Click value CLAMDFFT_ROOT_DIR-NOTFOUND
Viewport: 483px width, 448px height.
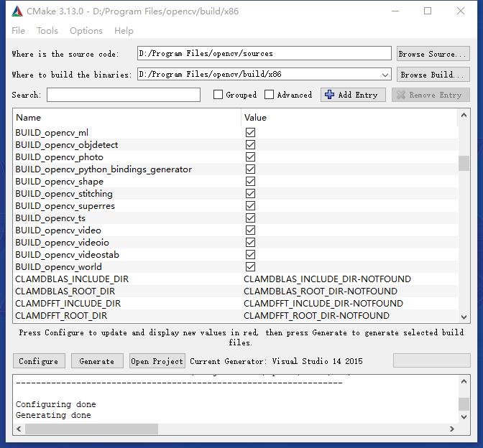point(316,316)
